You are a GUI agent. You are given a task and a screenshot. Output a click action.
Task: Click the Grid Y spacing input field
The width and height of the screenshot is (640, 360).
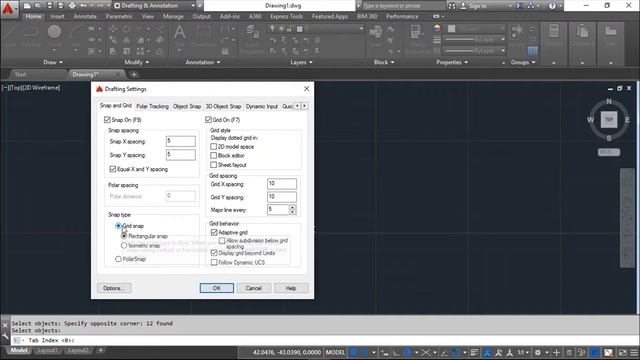click(282, 197)
